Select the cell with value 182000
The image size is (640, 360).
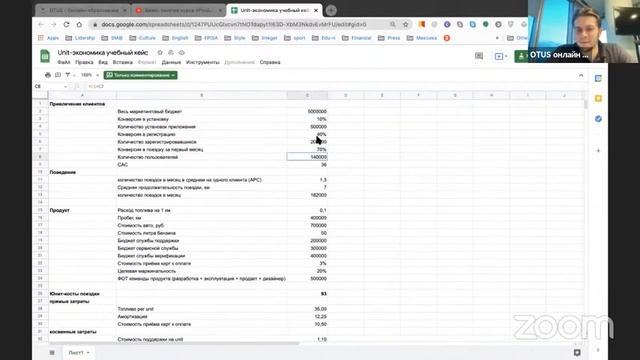(x=307, y=195)
